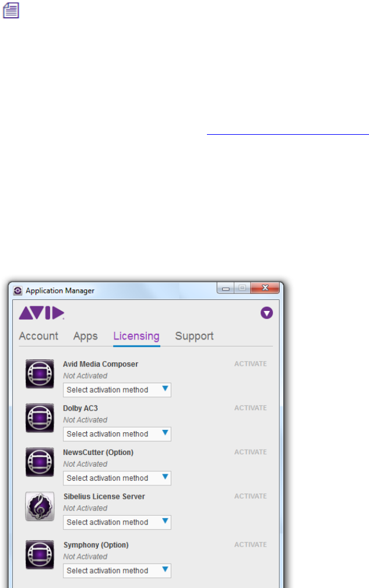Click the Sibelius License Server product name
Screen dimensions: 369x588
(104, 496)
